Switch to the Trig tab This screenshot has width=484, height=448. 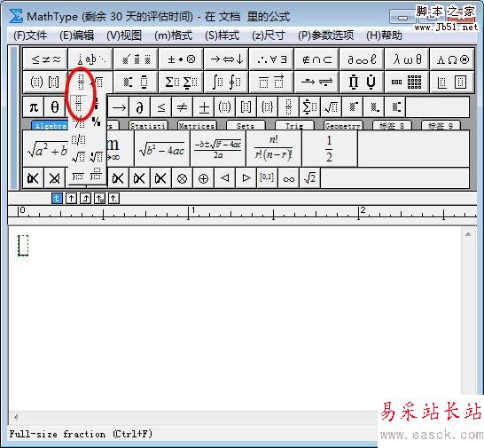[x=294, y=125]
